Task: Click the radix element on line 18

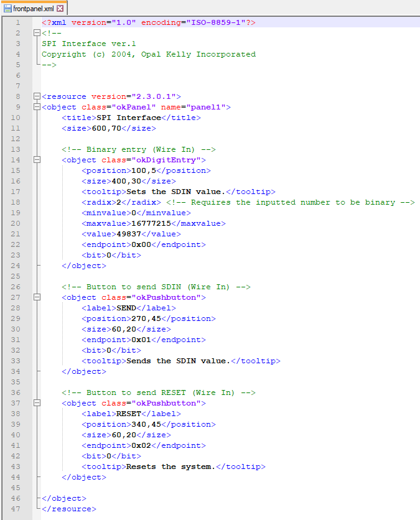Action: click(x=121, y=202)
